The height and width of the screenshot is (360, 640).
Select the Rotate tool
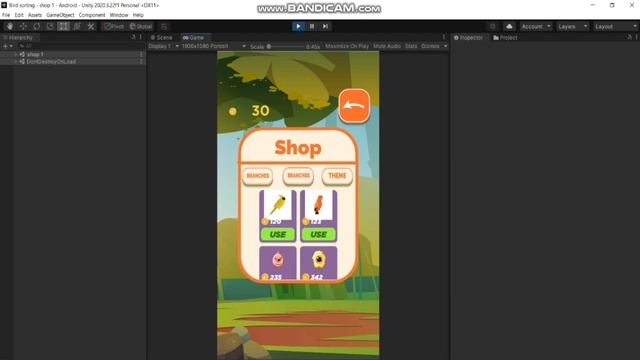(37, 27)
